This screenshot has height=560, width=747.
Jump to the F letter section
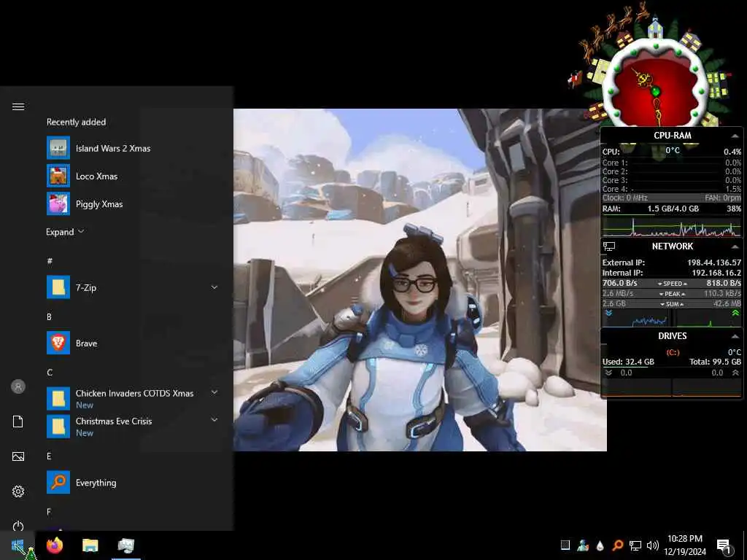49,512
